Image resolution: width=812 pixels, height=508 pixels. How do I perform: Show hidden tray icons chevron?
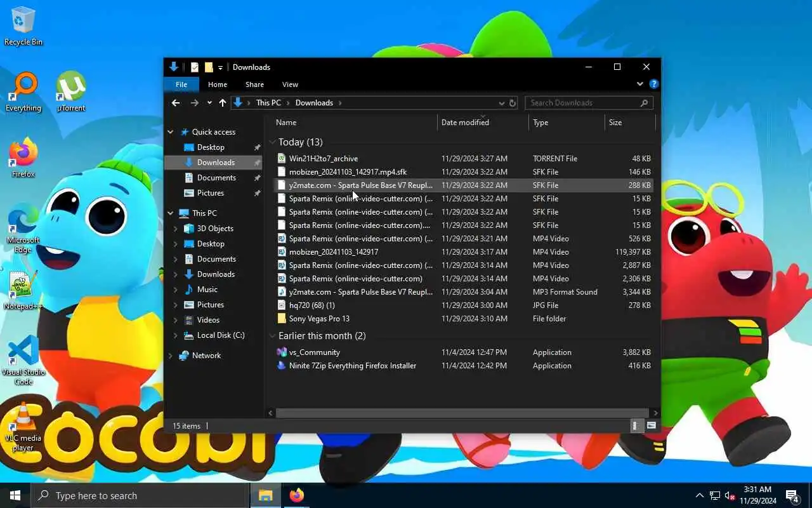(700, 495)
